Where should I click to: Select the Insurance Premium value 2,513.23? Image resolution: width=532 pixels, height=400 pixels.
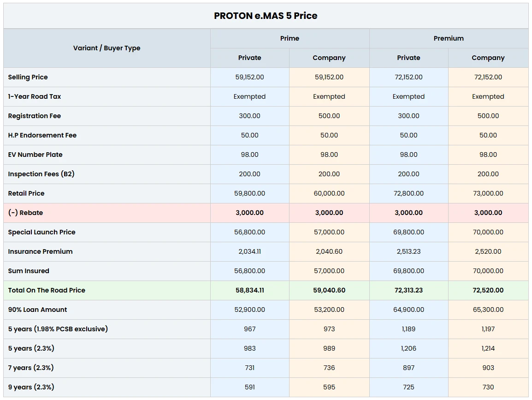tap(408, 251)
